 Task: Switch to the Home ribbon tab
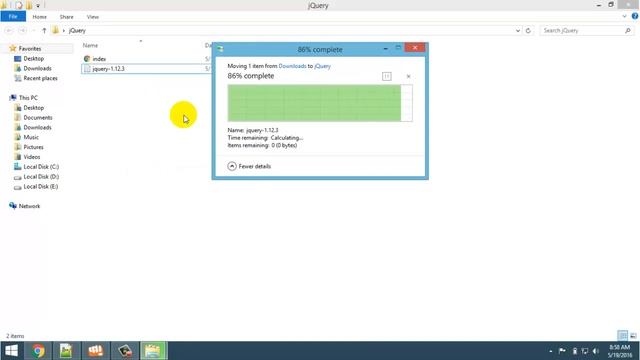click(40, 17)
